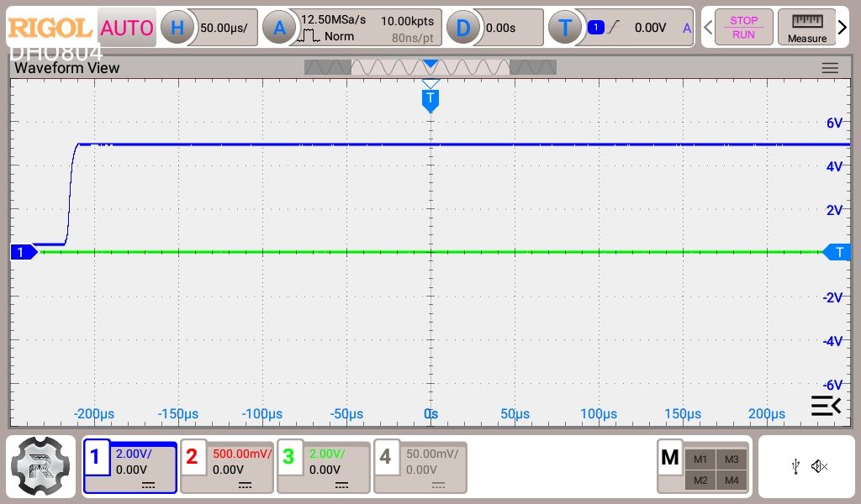Click the 10.00kpts memory depth value
Screen dimensions: 861x504
(407, 21)
